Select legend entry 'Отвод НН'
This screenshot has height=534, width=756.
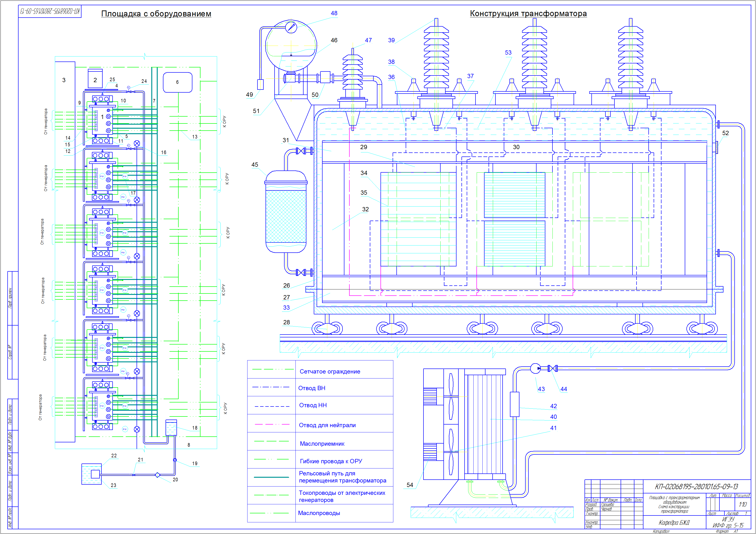(x=313, y=405)
